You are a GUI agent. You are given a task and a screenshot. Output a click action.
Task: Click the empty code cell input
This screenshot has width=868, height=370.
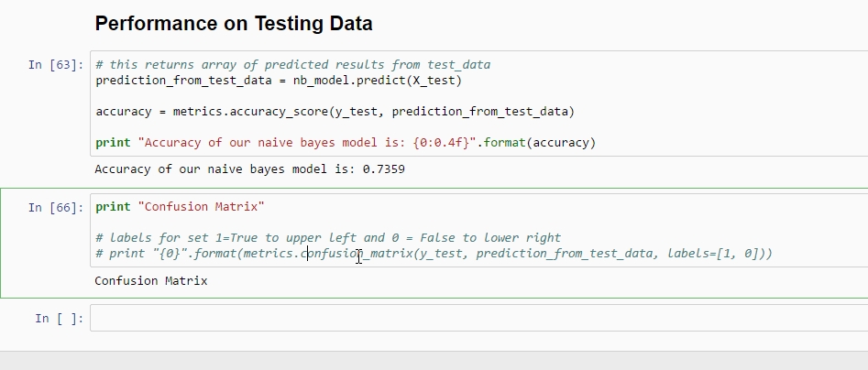[x=477, y=318]
